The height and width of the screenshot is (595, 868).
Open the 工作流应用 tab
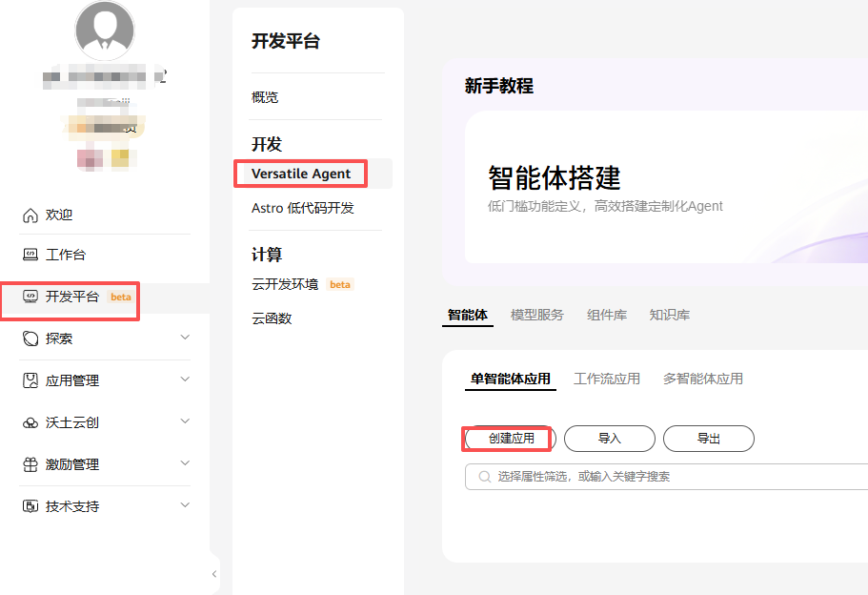(606, 379)
